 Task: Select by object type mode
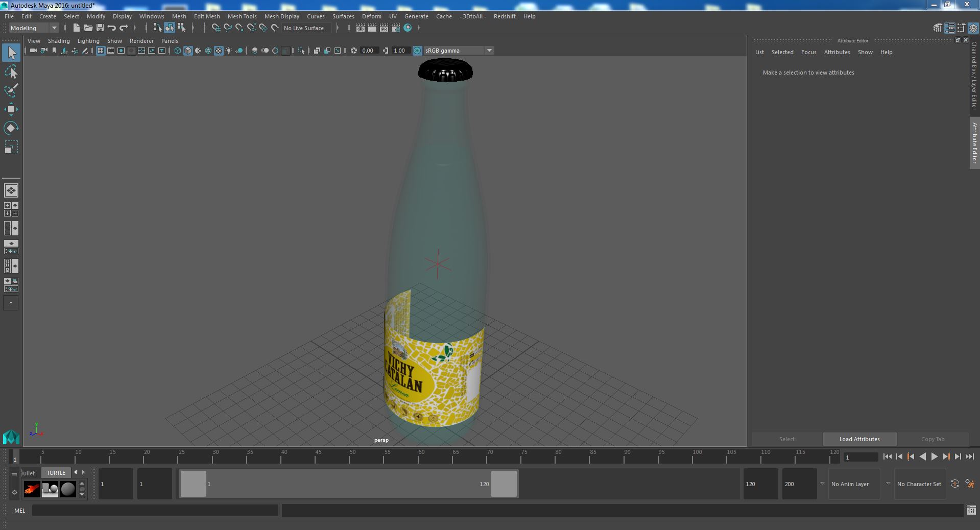(x=169, y=28)
